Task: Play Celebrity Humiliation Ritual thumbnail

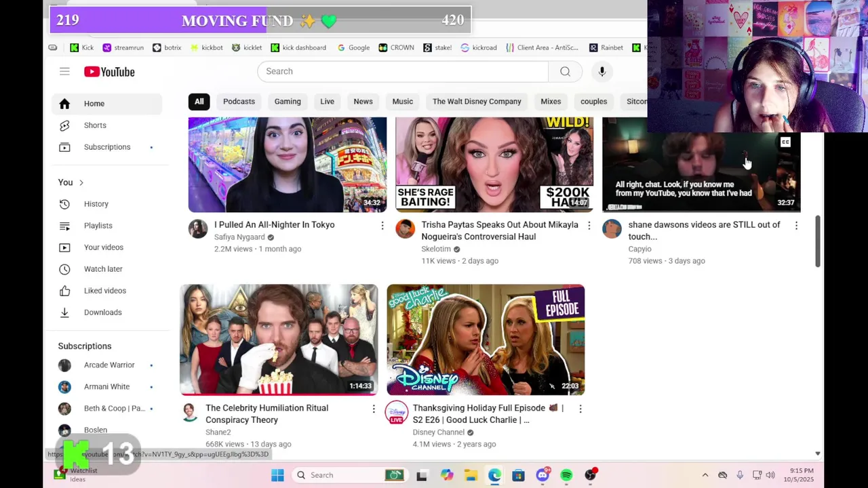Action: [x=279, y=340]
